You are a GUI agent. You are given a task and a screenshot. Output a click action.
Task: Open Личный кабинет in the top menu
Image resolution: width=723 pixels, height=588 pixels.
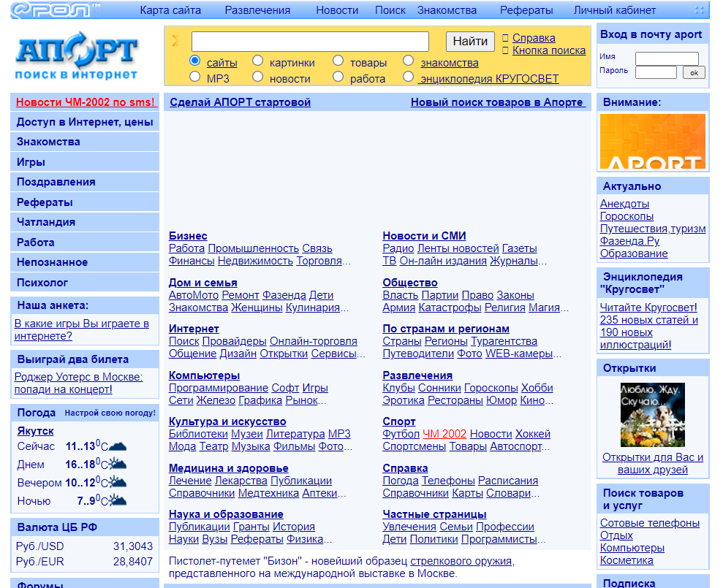pyautogui.click(x=615, y=10)
